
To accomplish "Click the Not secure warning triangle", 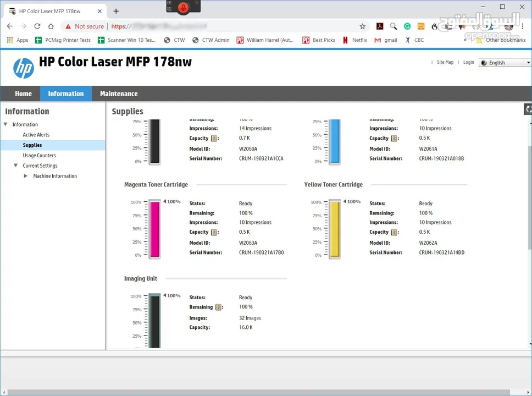I will click(68, 26).
